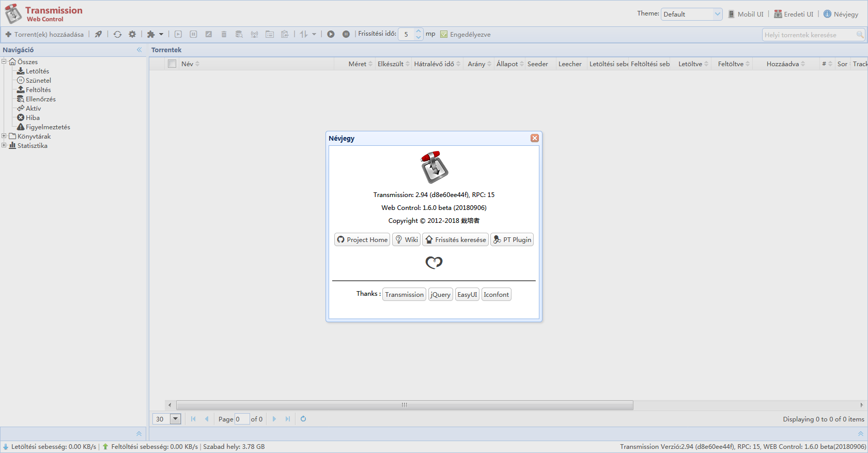Image resolution: width=868 pixels, height=453 pixels.
Task: Click the Project Home button
Action: tap(362, 239)
